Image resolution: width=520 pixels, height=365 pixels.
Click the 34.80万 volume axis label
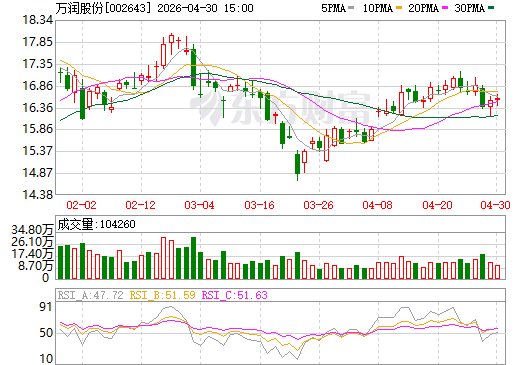32,230
